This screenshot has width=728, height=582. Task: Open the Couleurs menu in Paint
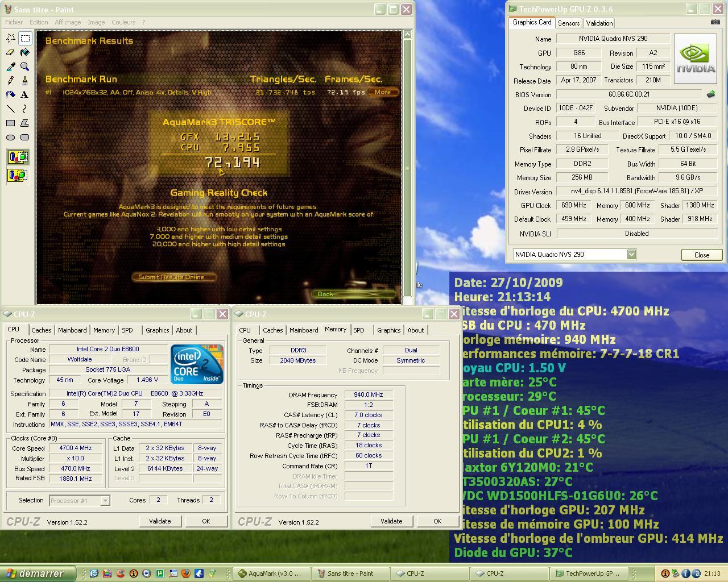(123, 22)
